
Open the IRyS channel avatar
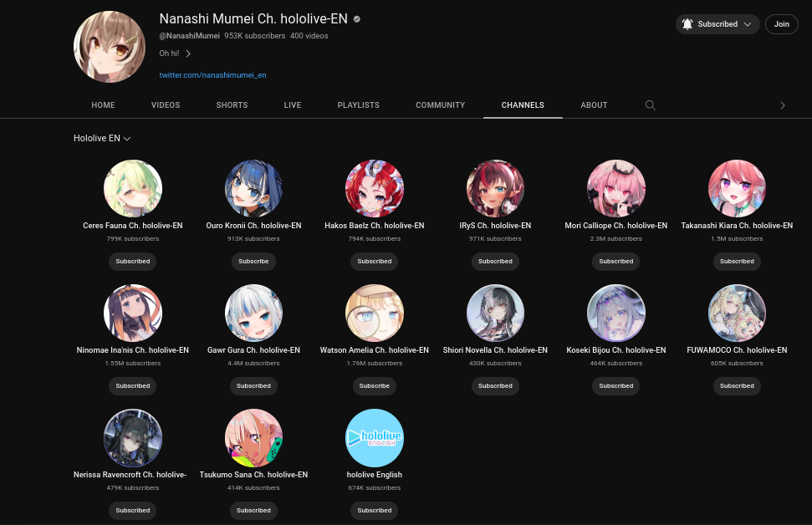pyautogui.click(x=495, y=188)
